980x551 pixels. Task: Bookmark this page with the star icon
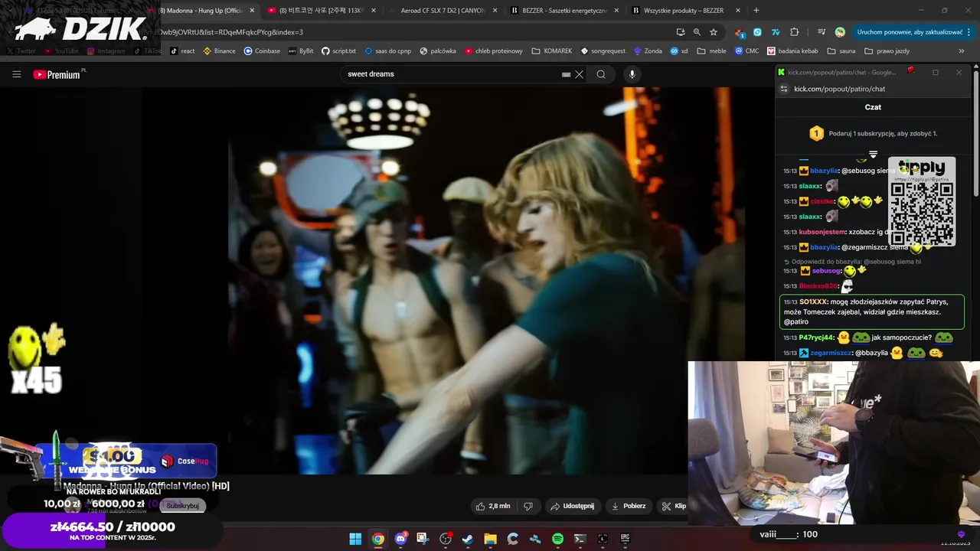coord(714,32)
